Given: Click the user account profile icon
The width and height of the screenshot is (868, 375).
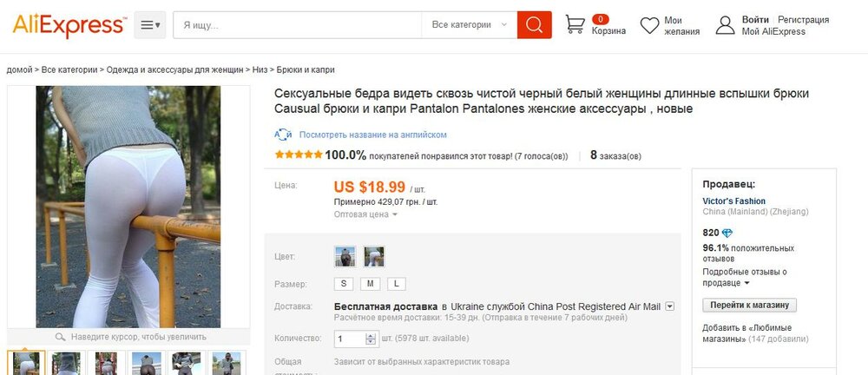Looking at the screenshot, I should tap(726, 25).
